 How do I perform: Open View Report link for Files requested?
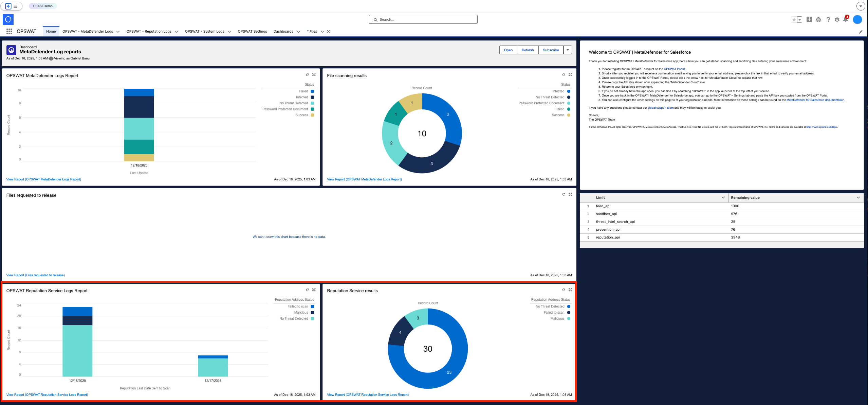[x=35, y=275]
